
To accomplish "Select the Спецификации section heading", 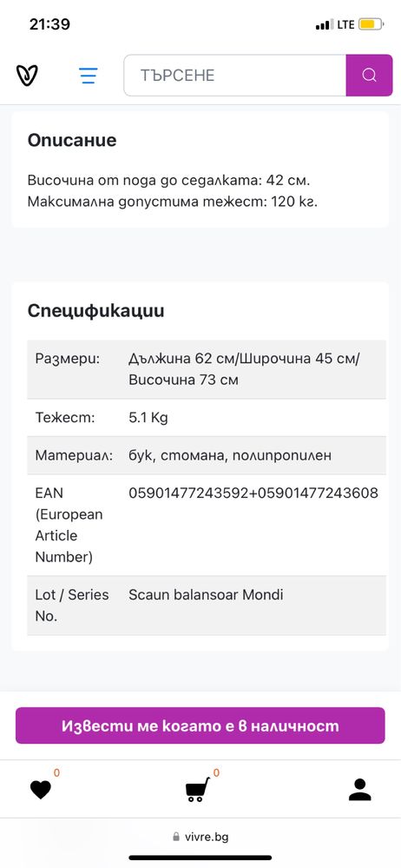I will tap(95, 311).
